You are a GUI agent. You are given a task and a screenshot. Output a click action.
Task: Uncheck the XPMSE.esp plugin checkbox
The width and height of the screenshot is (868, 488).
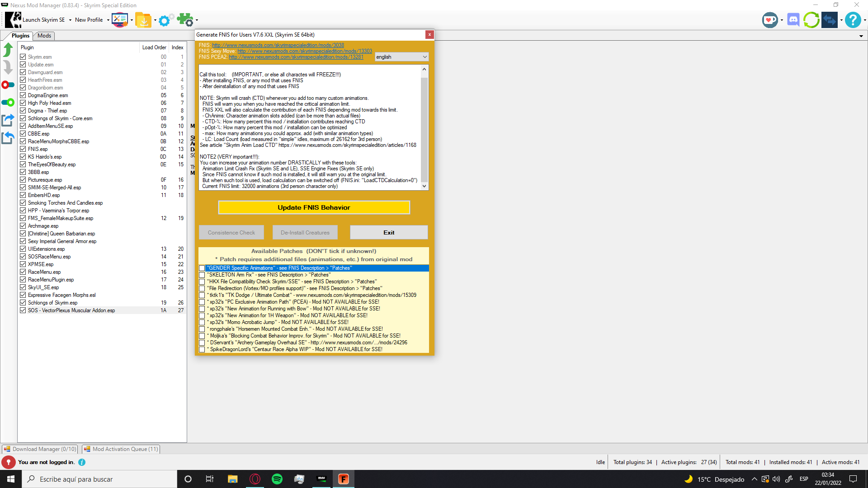click(x=23, y=264)
